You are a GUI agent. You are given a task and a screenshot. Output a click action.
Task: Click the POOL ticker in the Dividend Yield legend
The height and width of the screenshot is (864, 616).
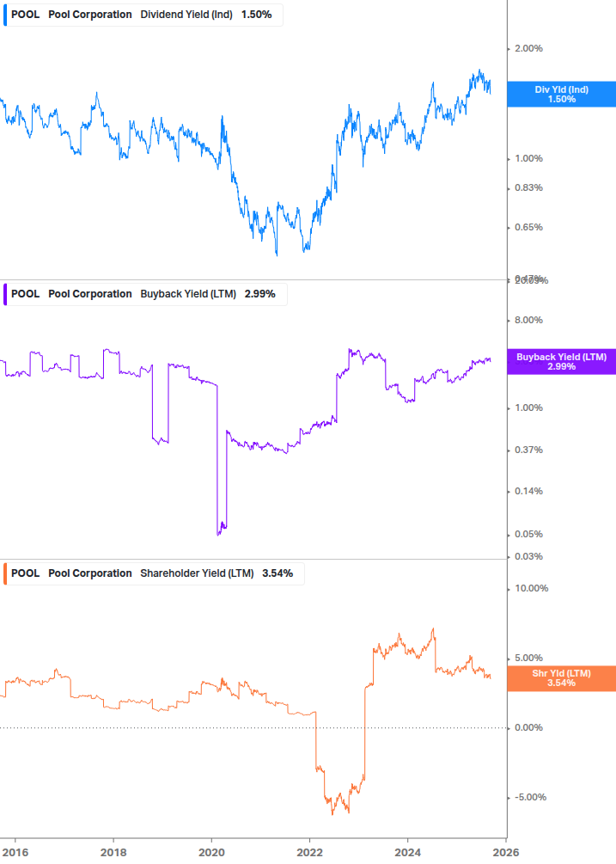pos(25,15)
